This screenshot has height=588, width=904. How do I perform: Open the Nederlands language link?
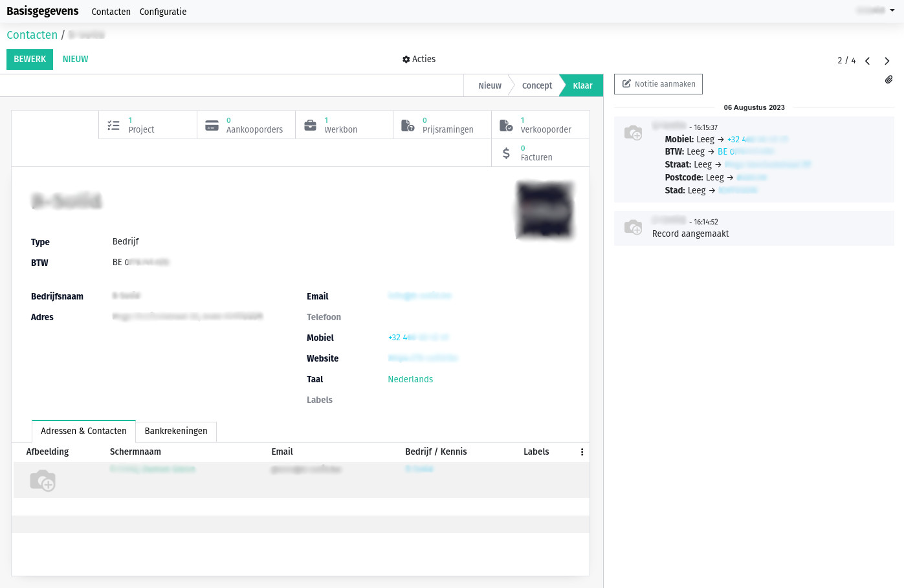[x=410, y=379]
